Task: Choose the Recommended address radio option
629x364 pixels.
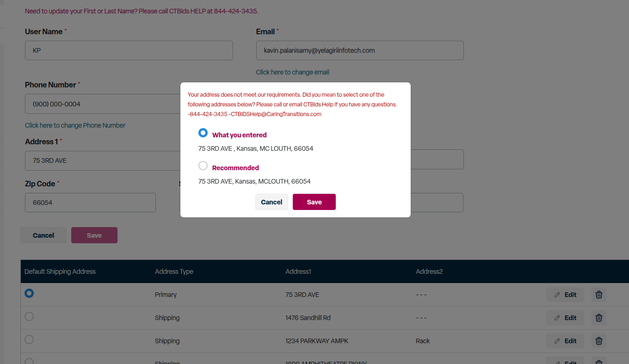Action: point(203,166)
